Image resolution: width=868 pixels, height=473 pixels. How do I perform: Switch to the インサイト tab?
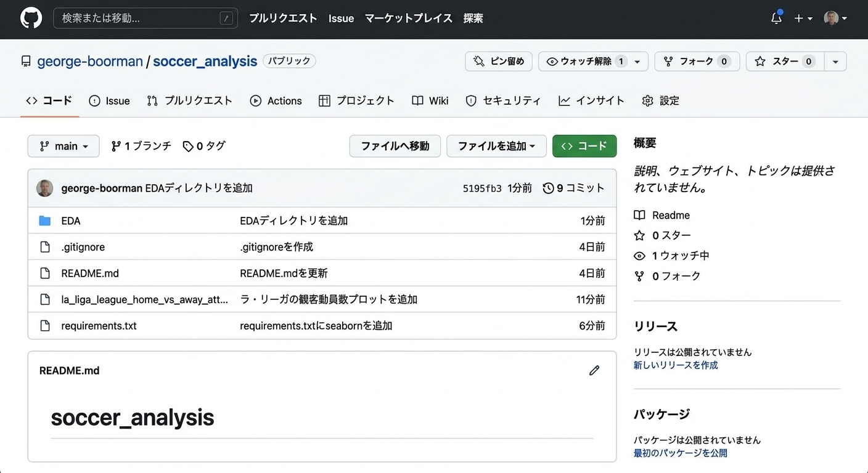tap(591, 100)
